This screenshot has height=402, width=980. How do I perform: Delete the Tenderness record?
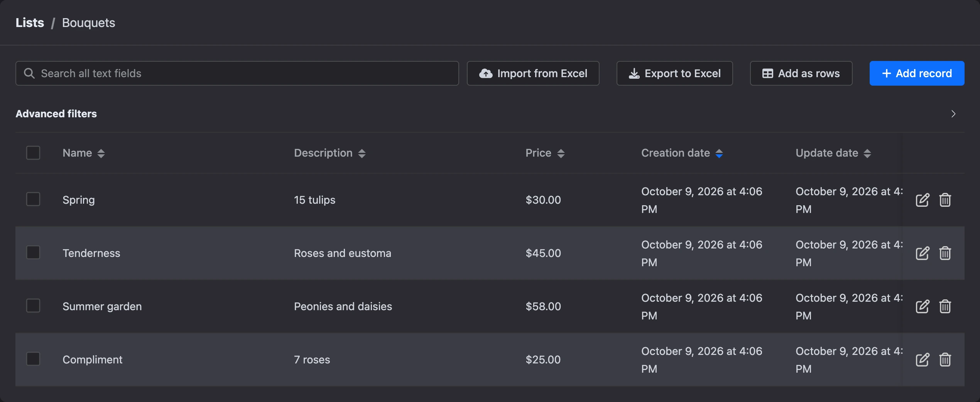pyautogui.click(x=945, y=253)
